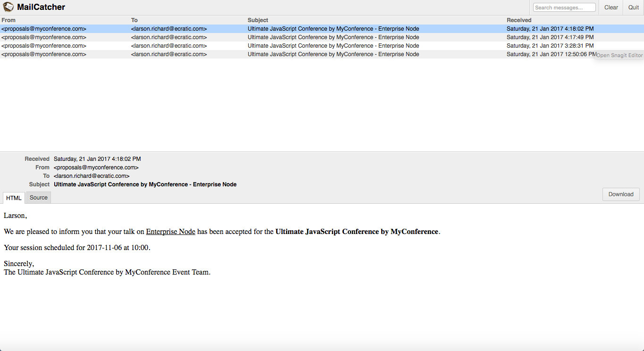Select the message received at 4:18:02 PM
Viewport: 644px width, 351px height.
point(322,29)
